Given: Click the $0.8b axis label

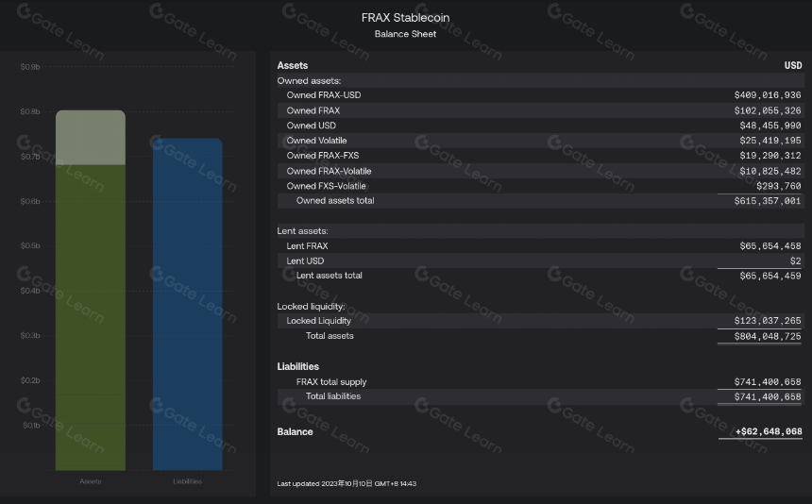Looking at the screenshot, I should tap(30, 111).
